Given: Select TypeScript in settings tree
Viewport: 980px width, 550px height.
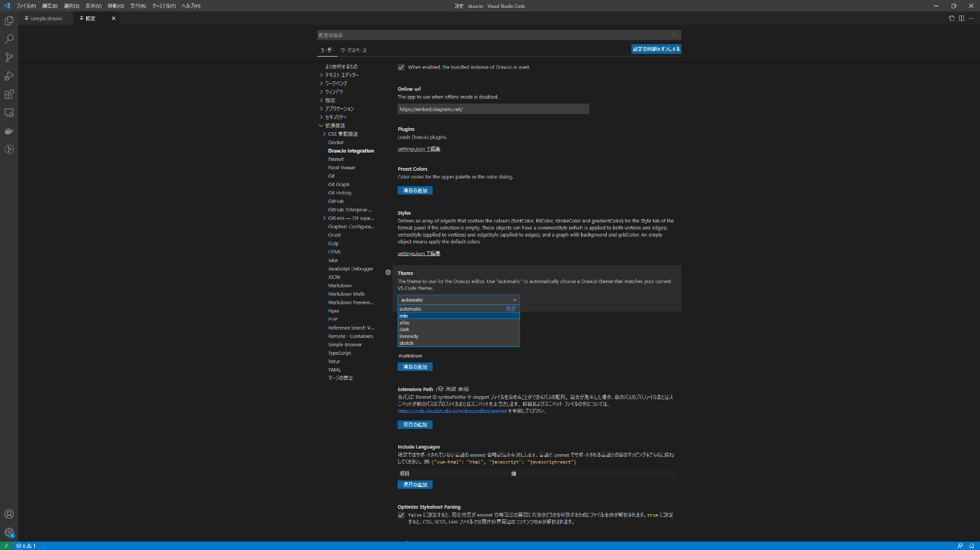Looking at the screenshot, I should (339, 353).
